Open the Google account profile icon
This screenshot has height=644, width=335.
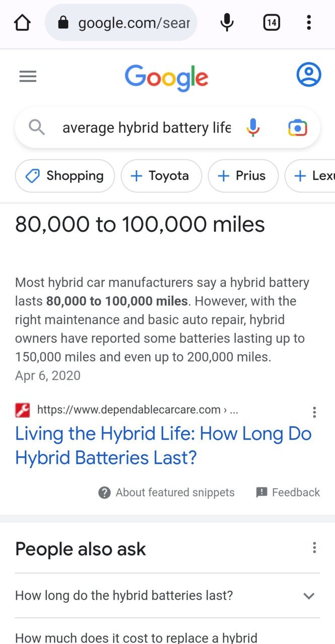click(309, 75)
